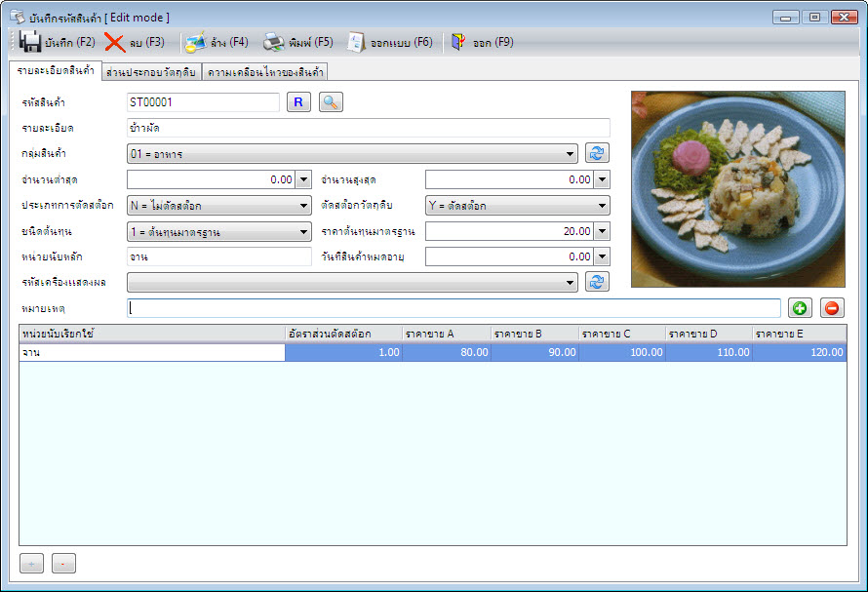Expand the stock cut type dropdown N
This screenshot has height=592, width=868.
point(219,206)
